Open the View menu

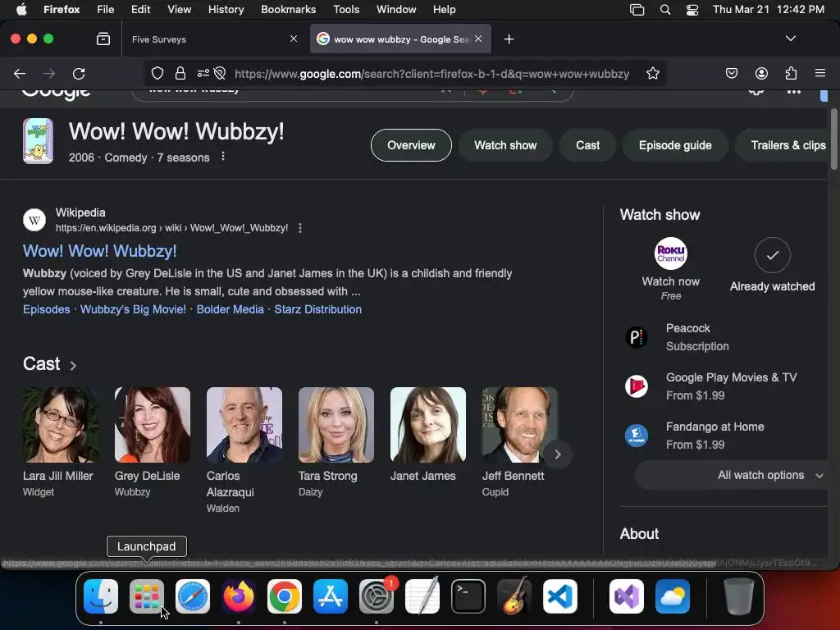coord(179,10)
